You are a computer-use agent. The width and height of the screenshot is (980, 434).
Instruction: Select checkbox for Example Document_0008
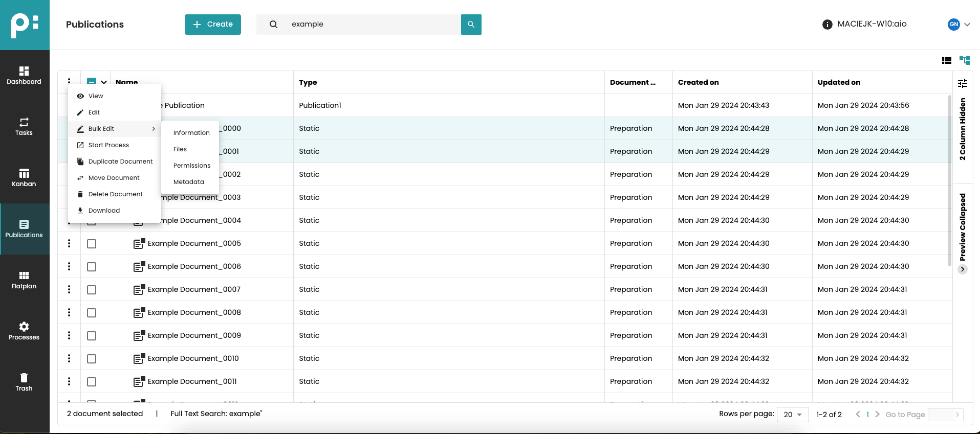[92, 313]
